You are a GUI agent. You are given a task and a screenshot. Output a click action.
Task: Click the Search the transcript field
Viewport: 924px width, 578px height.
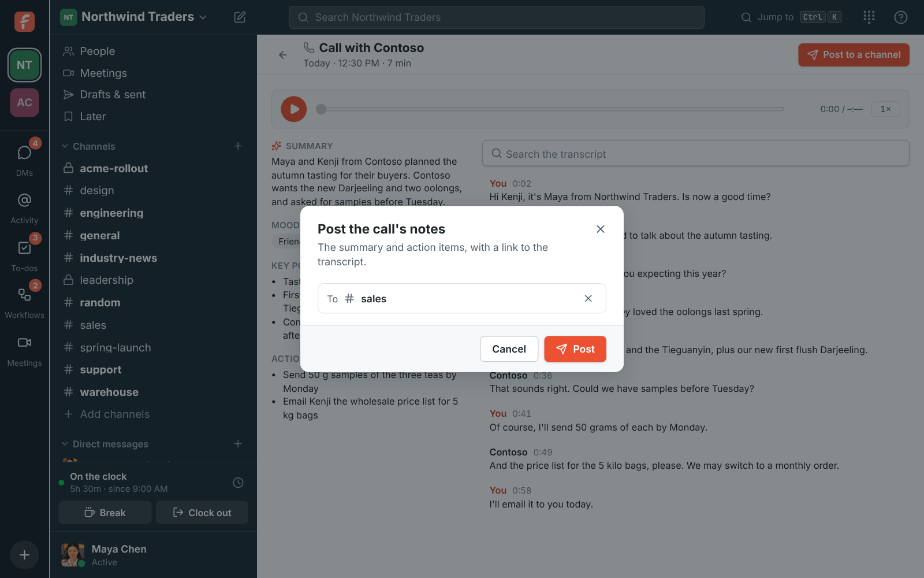[x=695, y=154]
